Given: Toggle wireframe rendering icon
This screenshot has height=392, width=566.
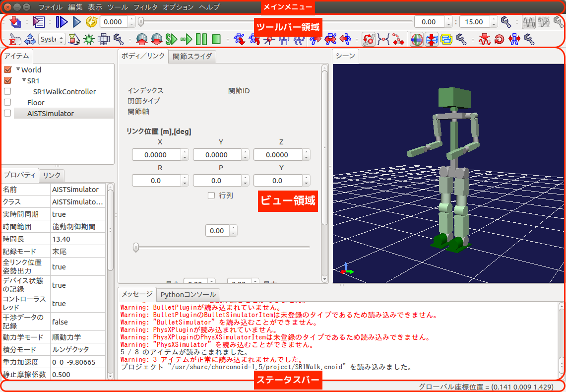Looking at the screenshot, I should (x=104, y=39).
